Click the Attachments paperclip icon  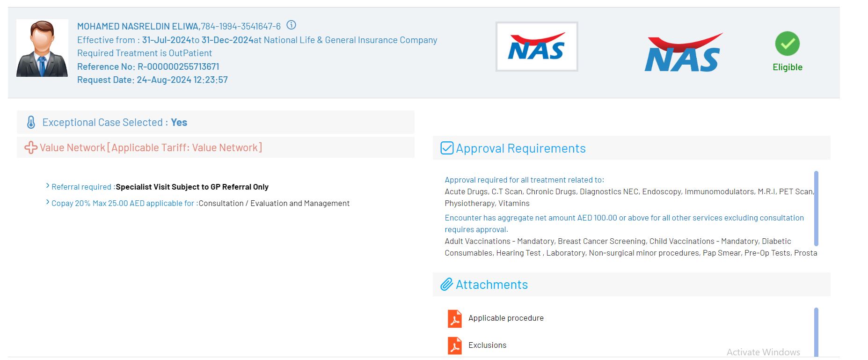[x=446, y=285]
